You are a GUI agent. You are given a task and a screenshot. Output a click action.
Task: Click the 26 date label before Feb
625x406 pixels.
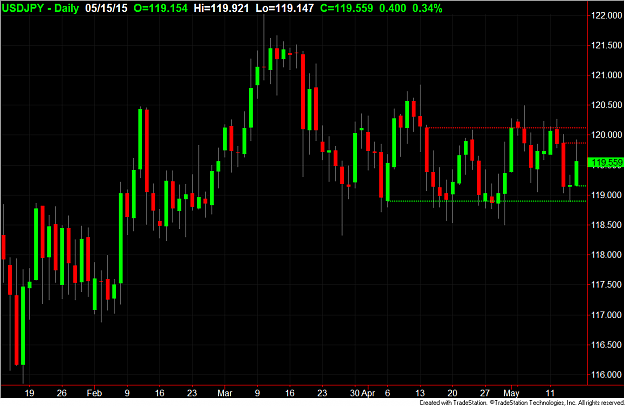pos(61,393)
